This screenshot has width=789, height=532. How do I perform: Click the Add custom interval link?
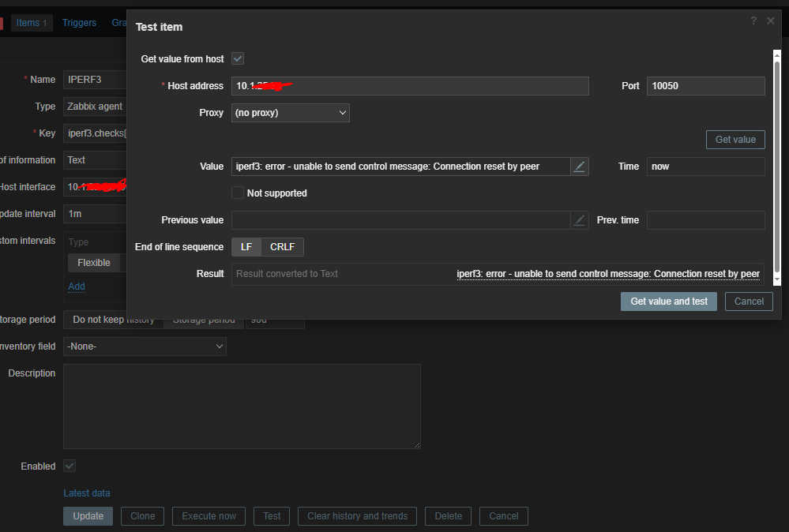tap(77, 286)
